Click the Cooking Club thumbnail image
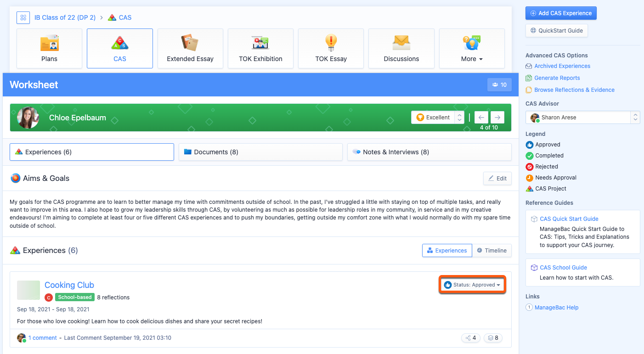The width and height of the screenshot is (644, 354). click(28, 290)
